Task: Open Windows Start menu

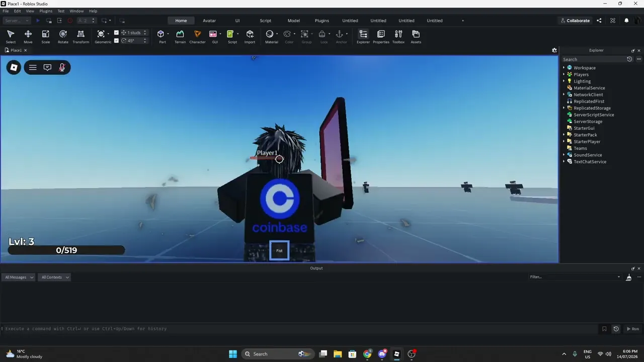Action: [233, 354]
